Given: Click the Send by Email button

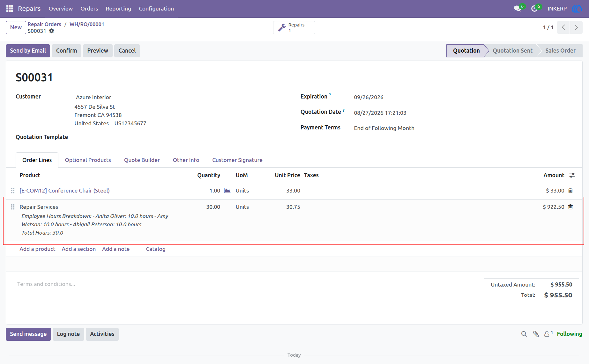Looking at the screenshot, I should point(28,51).
